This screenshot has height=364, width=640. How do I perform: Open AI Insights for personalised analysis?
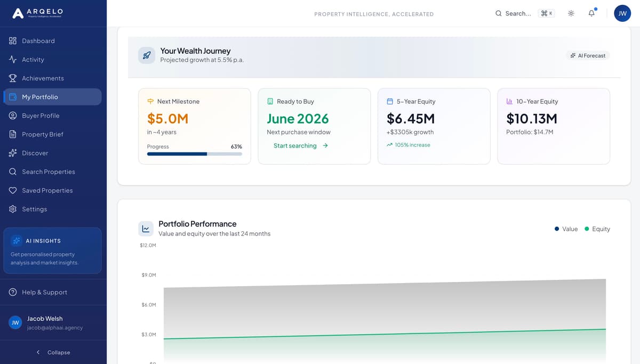pos(52,250)
